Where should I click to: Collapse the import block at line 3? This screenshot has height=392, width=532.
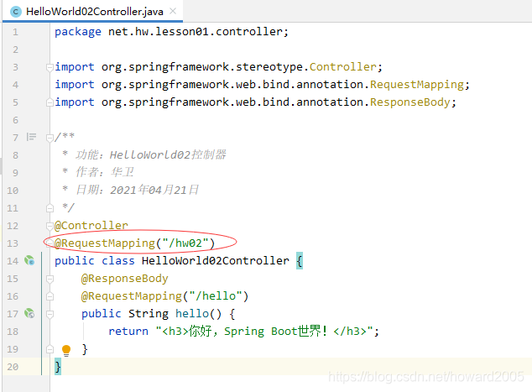[50, 67]
